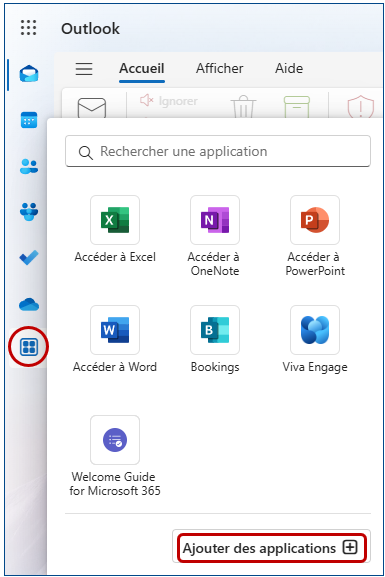Click the 'Viva Engage' label

pyautogui.click(x=315, y=367)
